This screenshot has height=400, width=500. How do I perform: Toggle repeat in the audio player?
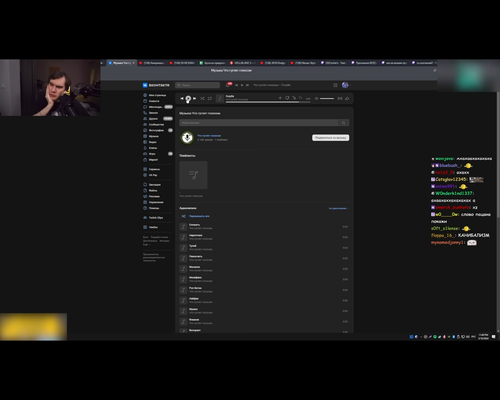[210, 98]
